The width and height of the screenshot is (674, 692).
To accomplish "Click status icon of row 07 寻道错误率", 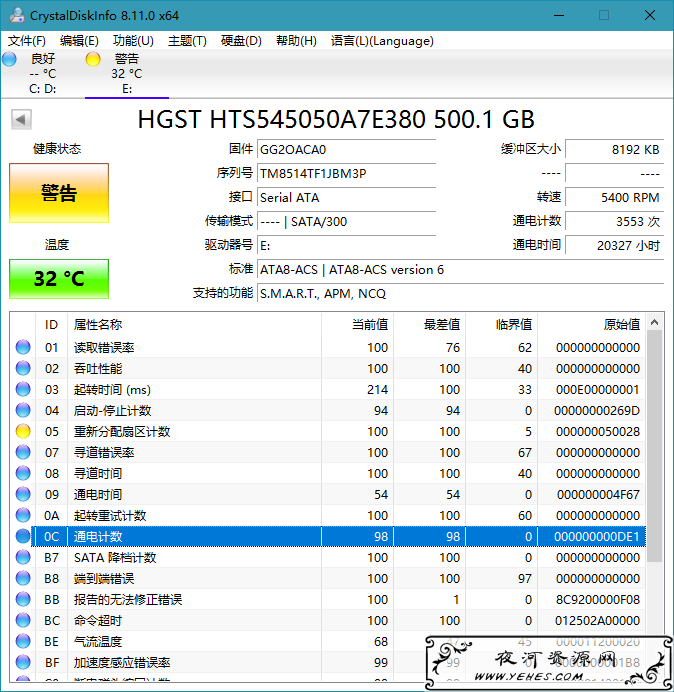I will click(x=23, y=452).
